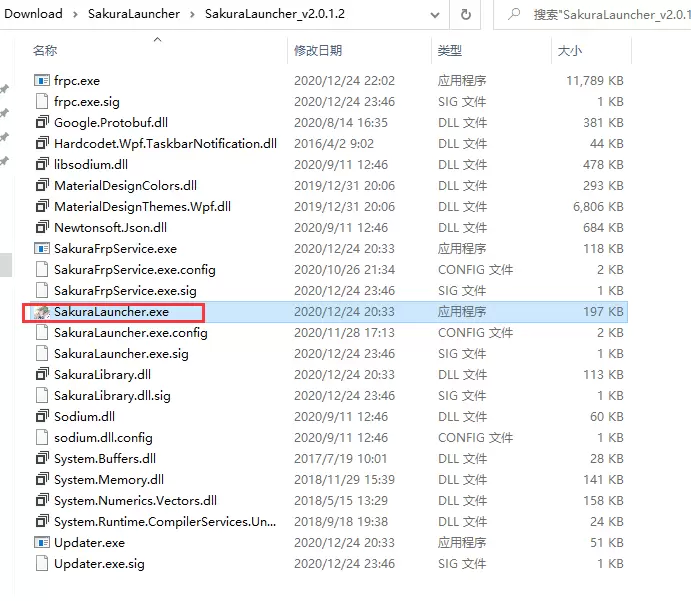Select the frpc.exe file name
Screen dimensions: 691x601
77,81
